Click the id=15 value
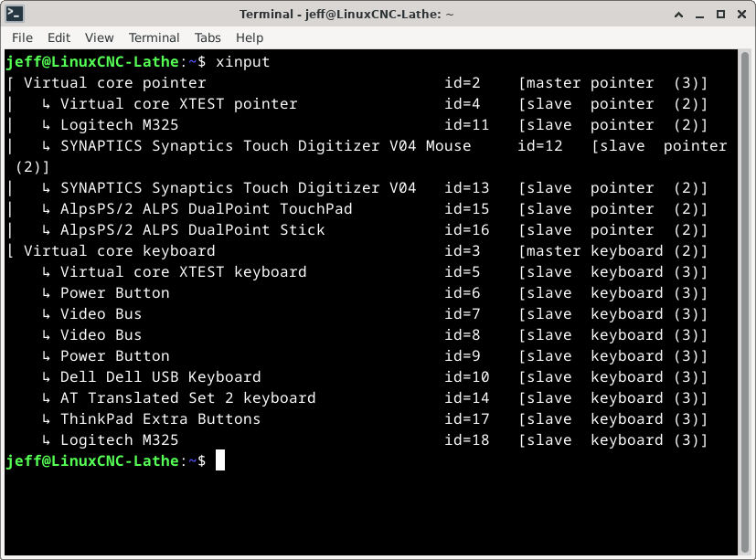Image resolution: width=756 pixels, height=560 pixels. click(467, 209)
